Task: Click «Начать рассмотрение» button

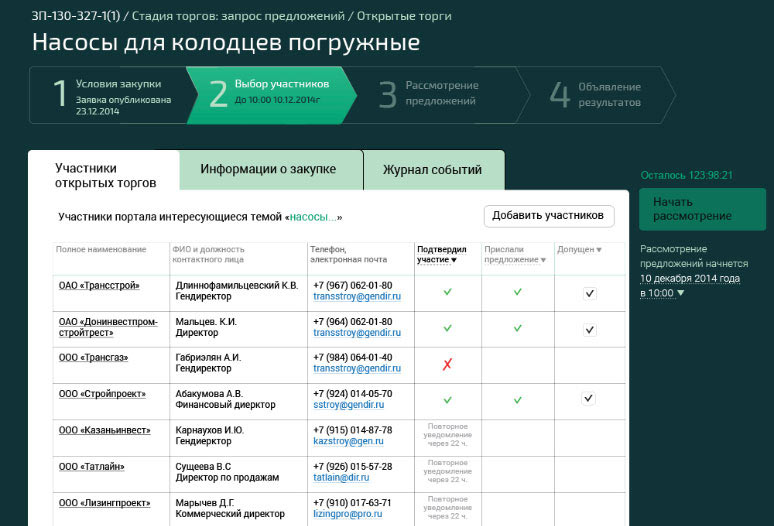Action: pos(701,209)
